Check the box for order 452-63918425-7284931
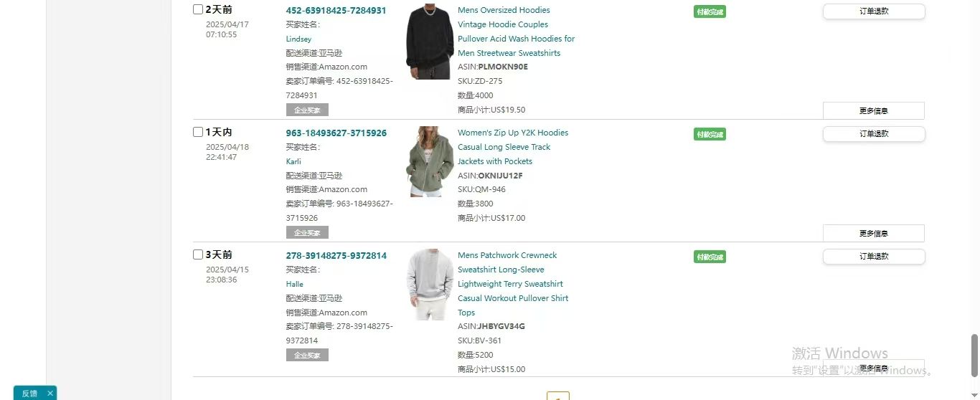The width and height of the screenshot is (980, 400). point(198,9)
